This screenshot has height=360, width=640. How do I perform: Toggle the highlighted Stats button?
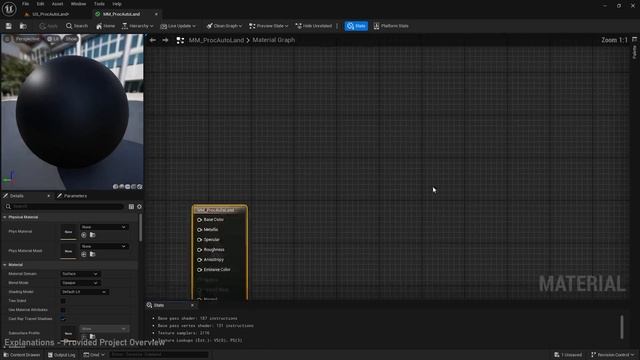(356, 26)
